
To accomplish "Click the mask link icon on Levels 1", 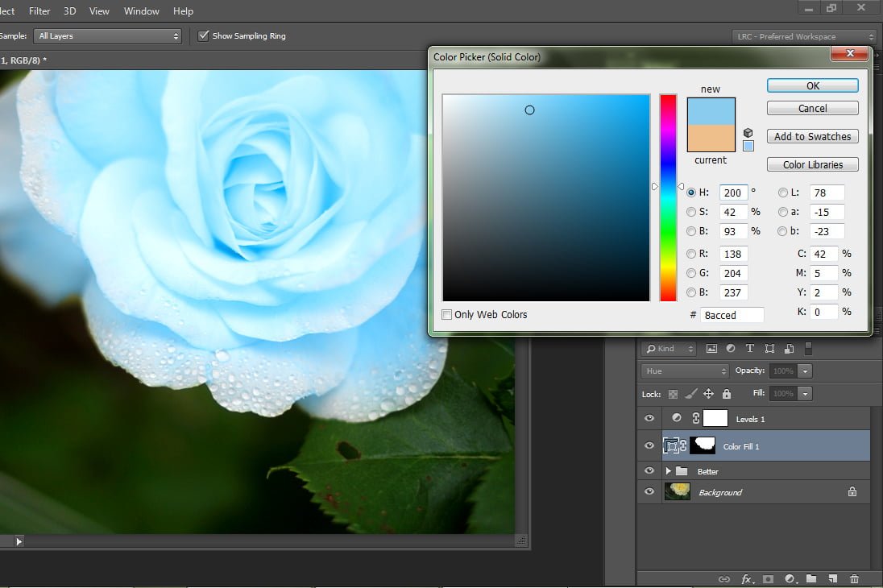I will point(696,418).
